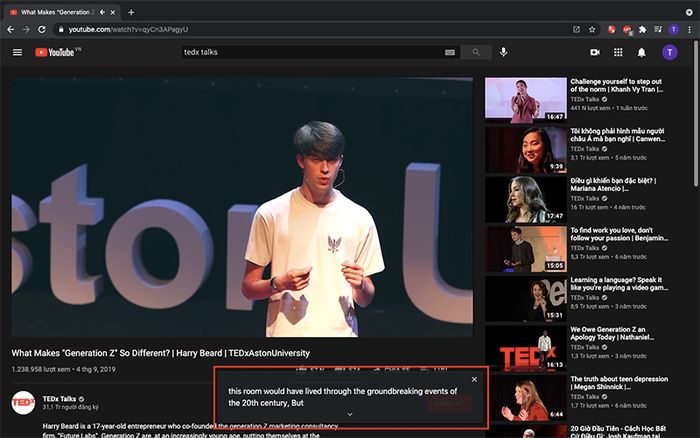The width and height of the screenshot is (700, 438).
Task: Mute the tab via speaker icon
Action: coord(102,13)
